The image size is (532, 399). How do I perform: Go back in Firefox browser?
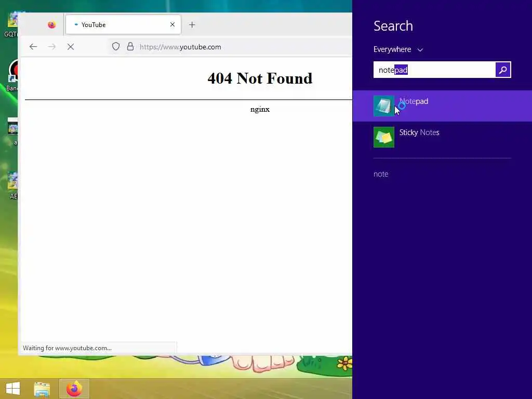tap(33, 47)
